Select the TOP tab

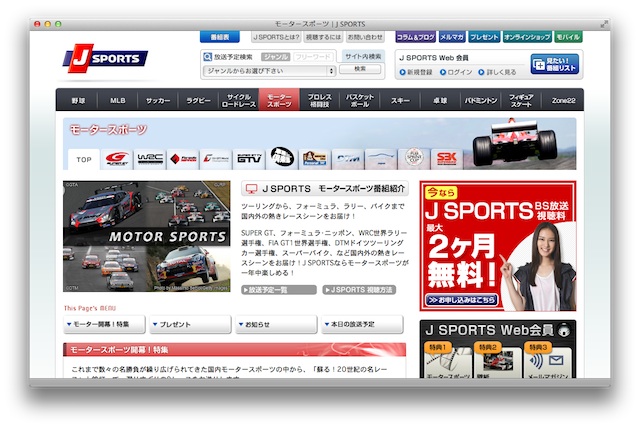(x=84, y=160)
